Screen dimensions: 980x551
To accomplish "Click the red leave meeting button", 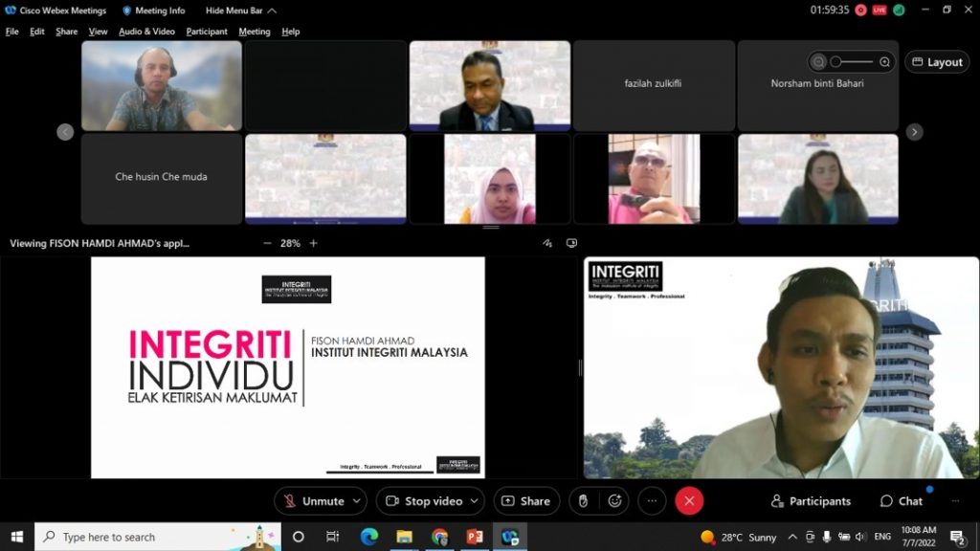I will (x=689, y=501).
